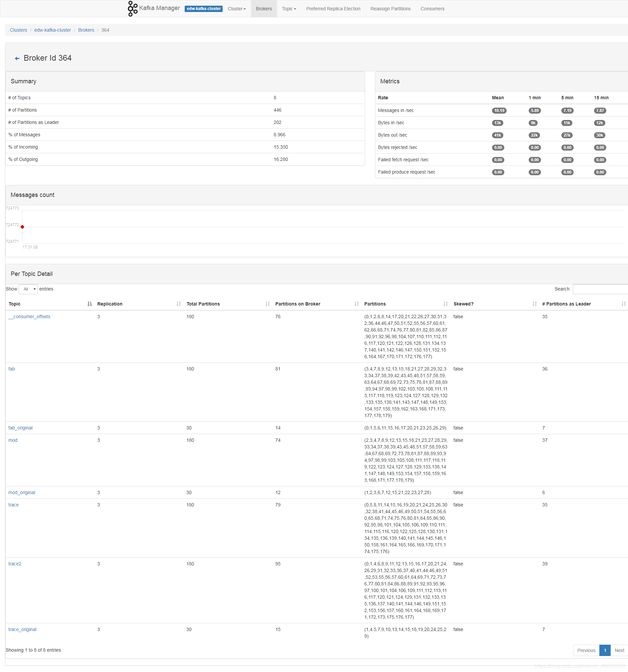Select the Brokers nav tab

coord(264,9)
